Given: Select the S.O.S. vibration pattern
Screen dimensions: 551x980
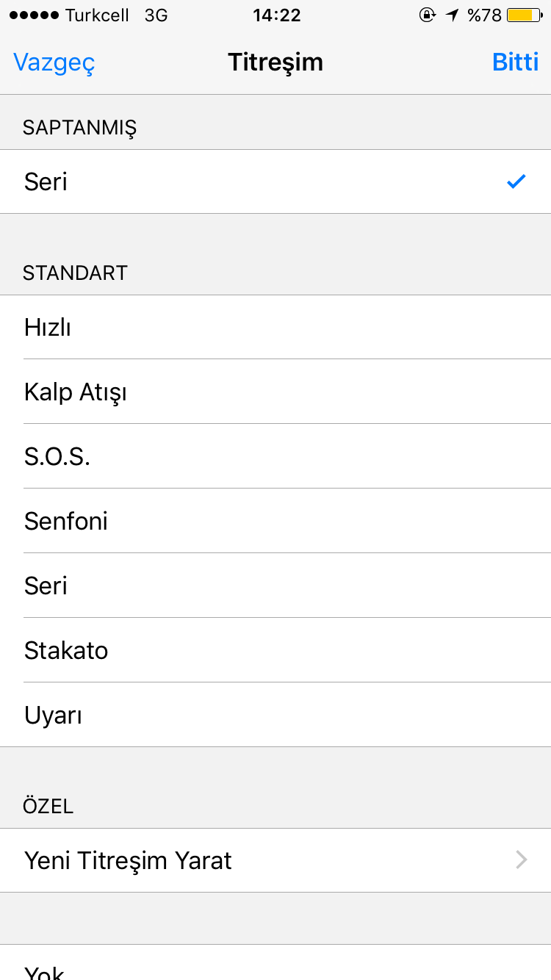Looking at the screenshot, I should [x=275, y=456].
